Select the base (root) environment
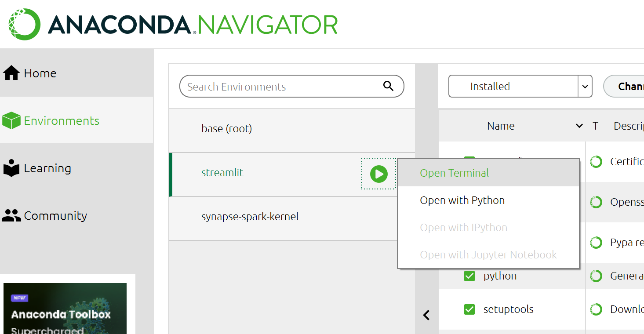 point(227,129)
